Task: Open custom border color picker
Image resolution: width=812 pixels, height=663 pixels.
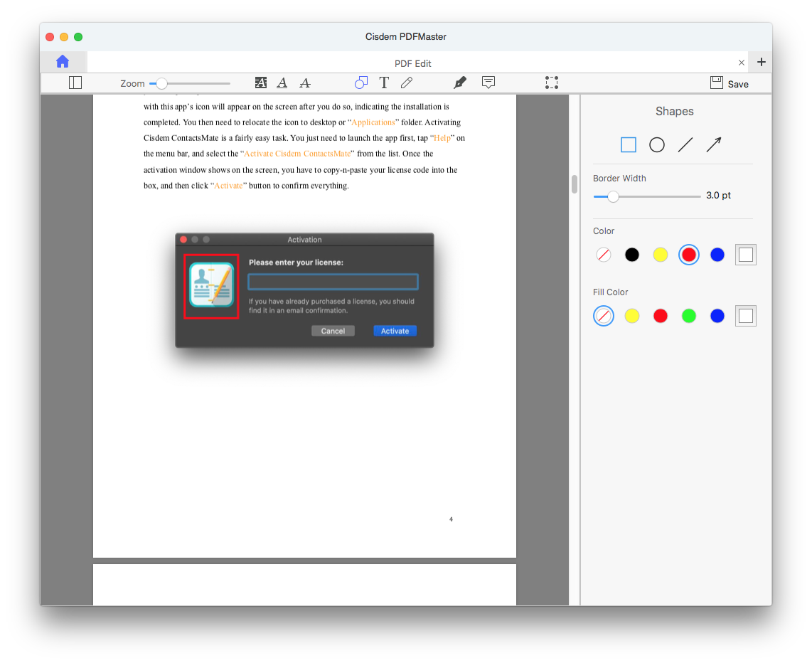Action: coord(746,255)
